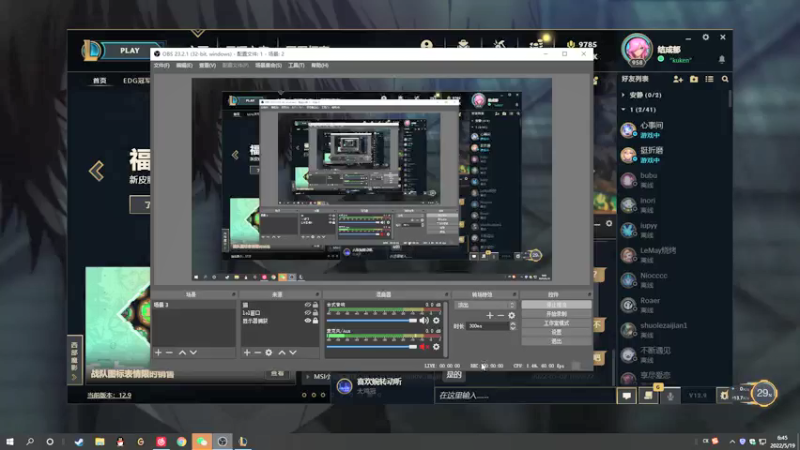800x450 pixels.
Task: Remove the selected source with the minus icon
Action: click(x=258, y=353)
